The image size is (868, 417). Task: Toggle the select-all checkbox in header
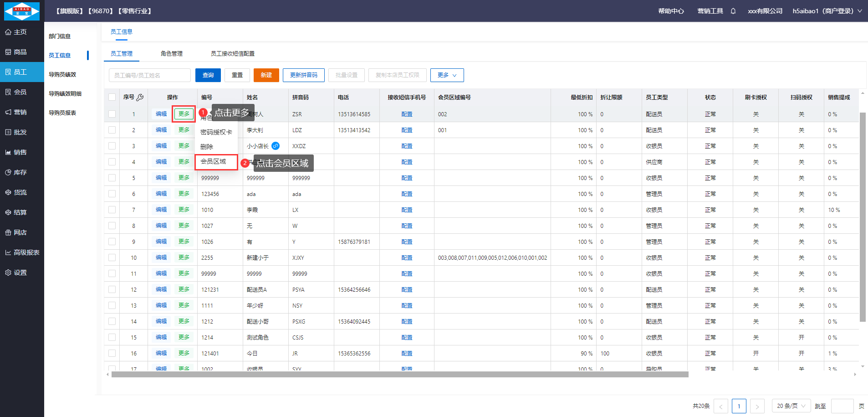coord(112,97)
